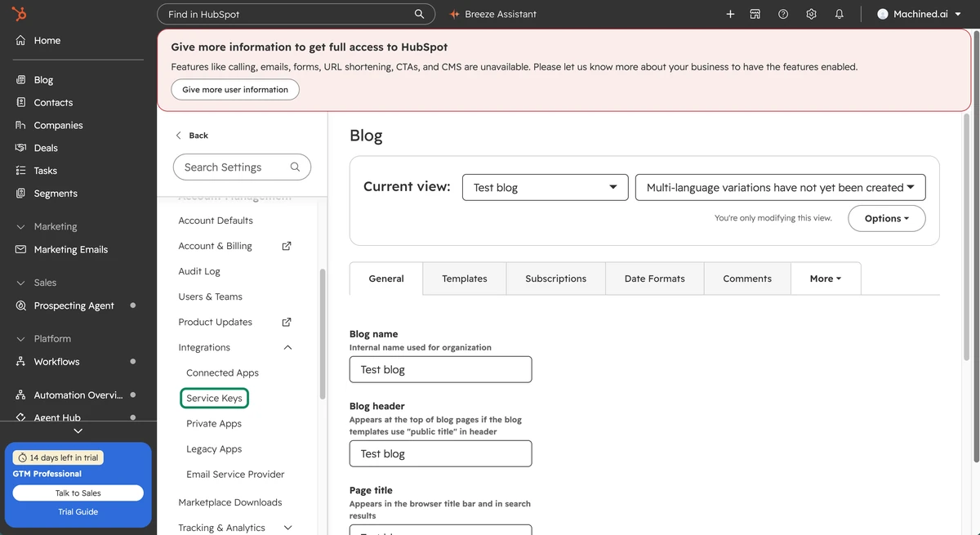Open the Test blog view dropdown
The image size is (980, 535).
[x=546, y=187]
